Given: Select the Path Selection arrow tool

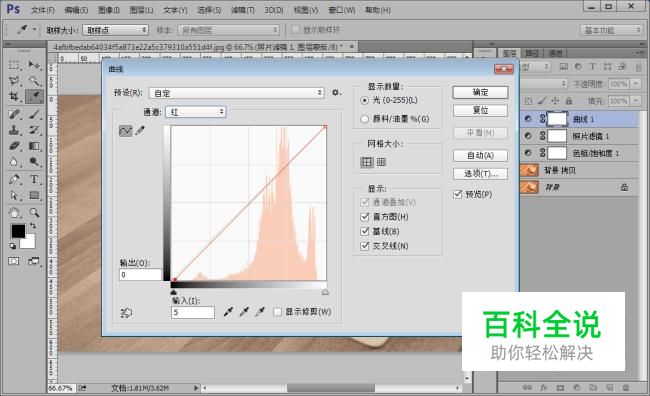Looking at the screenshot, I should 14,195.
